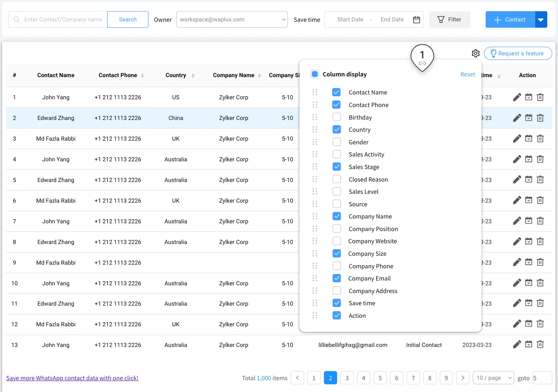Grab drag handle beside Action column option
Viewport: 558px width, 392px height.
pos(315,316)
